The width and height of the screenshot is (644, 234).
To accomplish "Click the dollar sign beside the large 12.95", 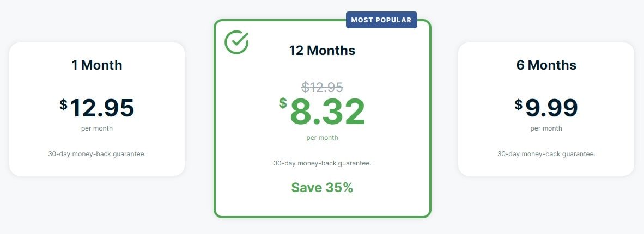I will (63, 104).
